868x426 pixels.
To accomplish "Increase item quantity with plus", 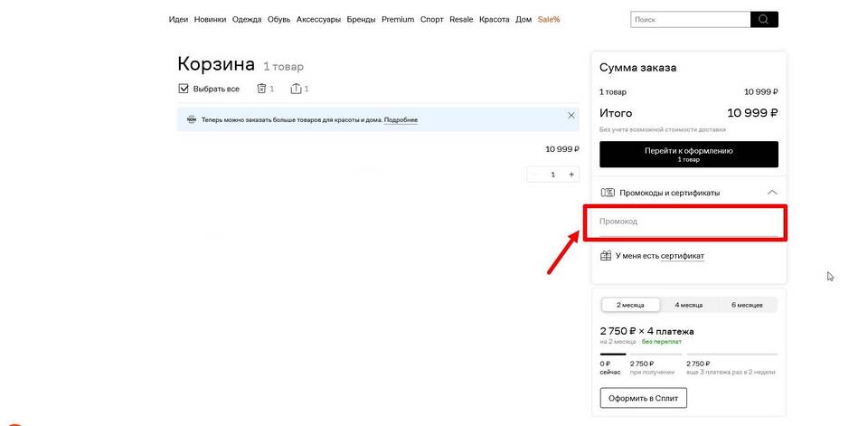I will click(571, 174).
